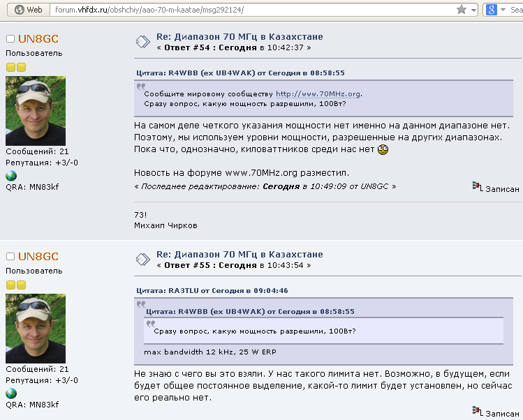Open dropdown arrow next to bookmark star
The height and width of the screenshot is (420, 523).
click(x=473, y=10)
